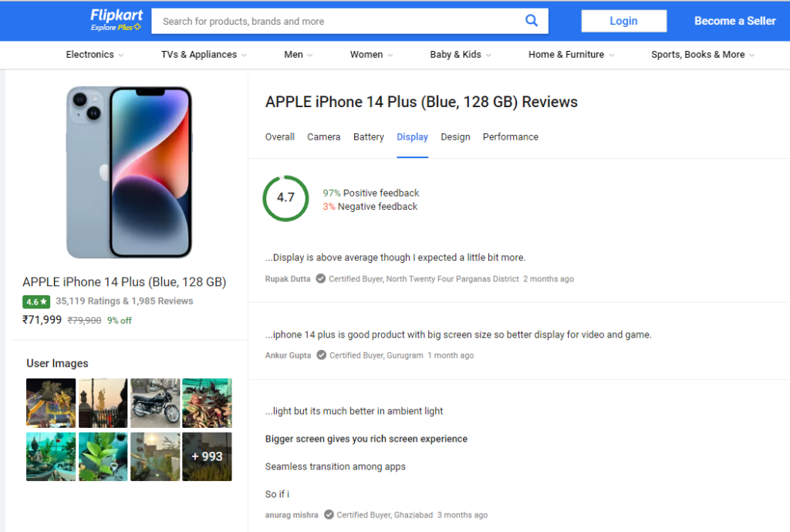Switch to the Camera reviews tab
This screenshot has width=790, height=532.
click(323, 137)
